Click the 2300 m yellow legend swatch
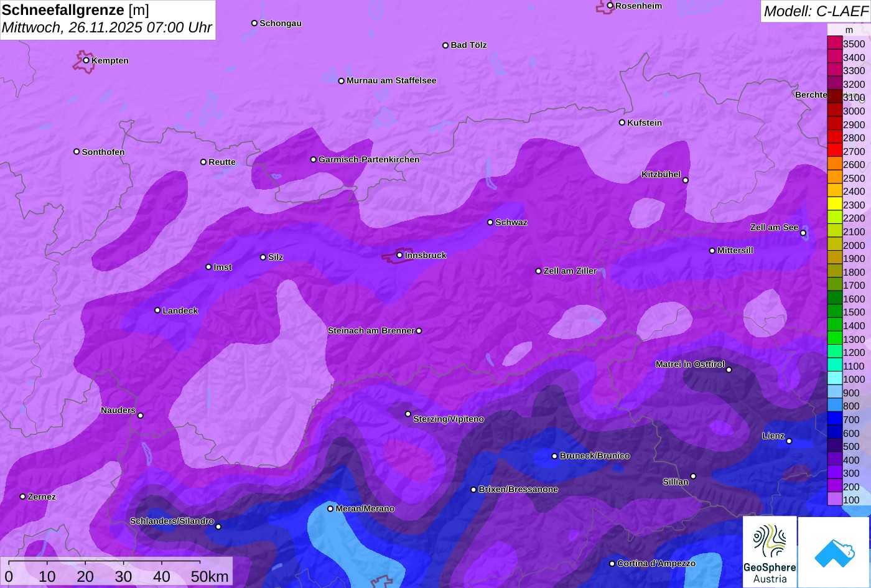The image size is (871, 588). [834, 204]
